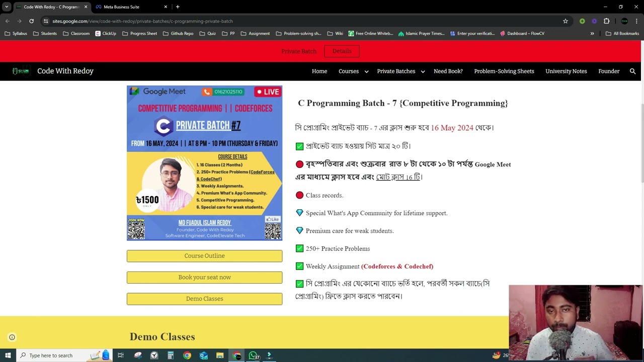Close the Meta Business Suite tab

[166, 7]
